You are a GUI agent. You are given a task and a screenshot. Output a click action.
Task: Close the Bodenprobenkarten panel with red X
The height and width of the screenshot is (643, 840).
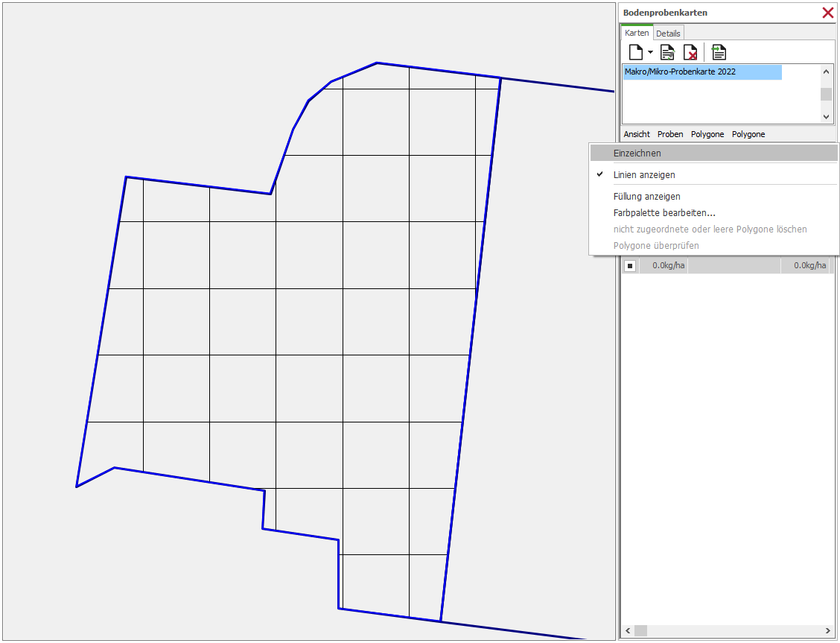point(827,13)
